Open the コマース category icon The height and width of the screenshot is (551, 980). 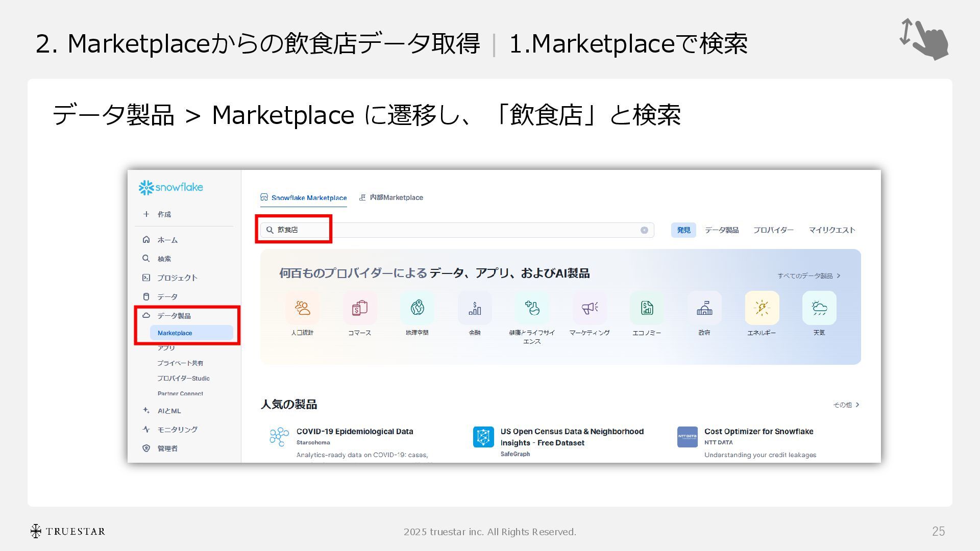(x=359, y=308)
